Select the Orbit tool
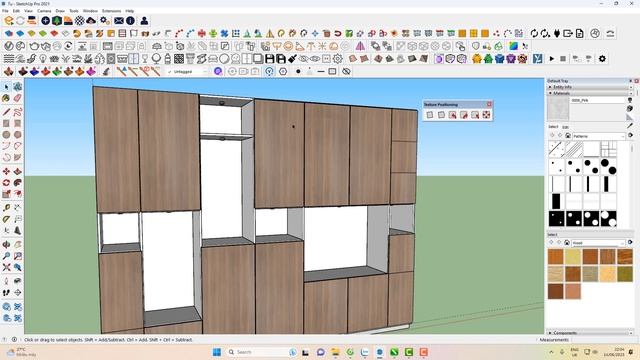 6,244
